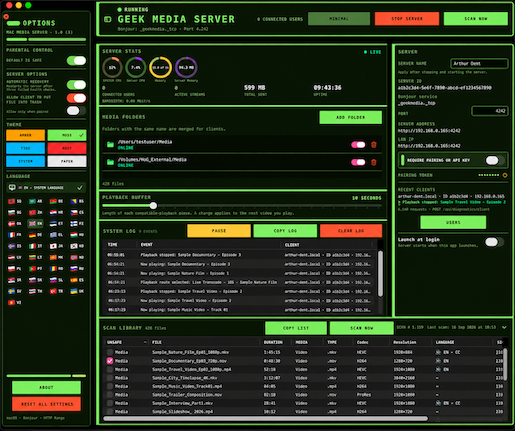
Task: Choose the Paper theme swatch
Action: 67,161
